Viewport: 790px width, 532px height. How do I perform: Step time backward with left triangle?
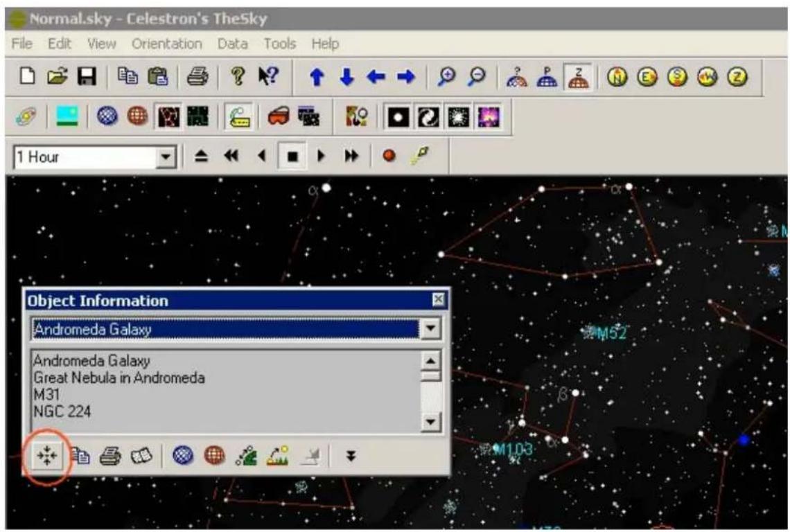click(x=261, y=156)
